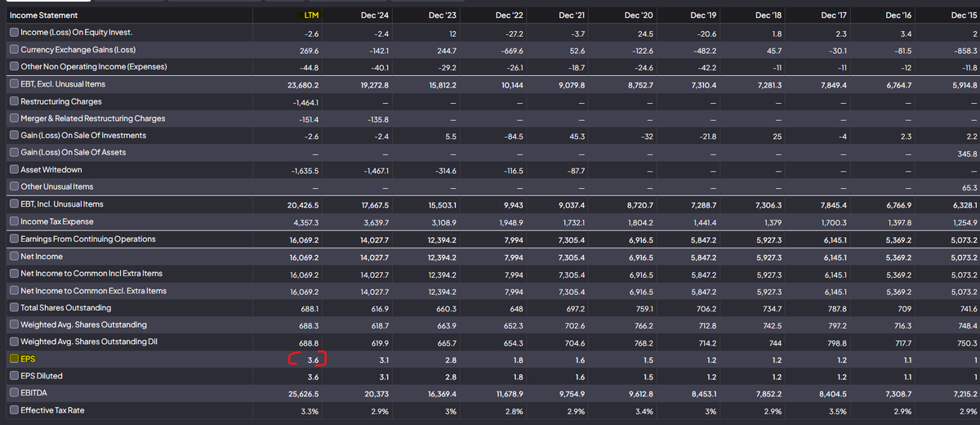Select the Dec '20 column header
This screenshot has width=980, height=425.
639,16
